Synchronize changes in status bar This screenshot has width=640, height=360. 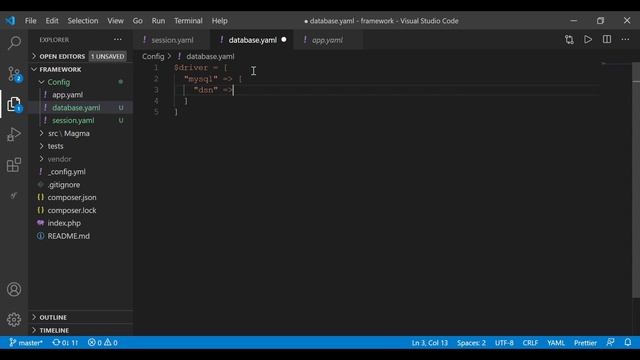[x=65, y=342]
